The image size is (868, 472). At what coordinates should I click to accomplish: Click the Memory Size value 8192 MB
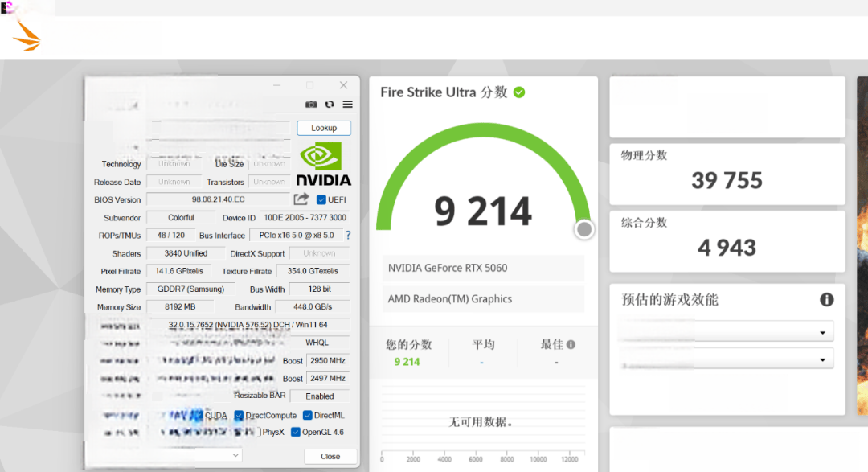(x=180, y=307)
